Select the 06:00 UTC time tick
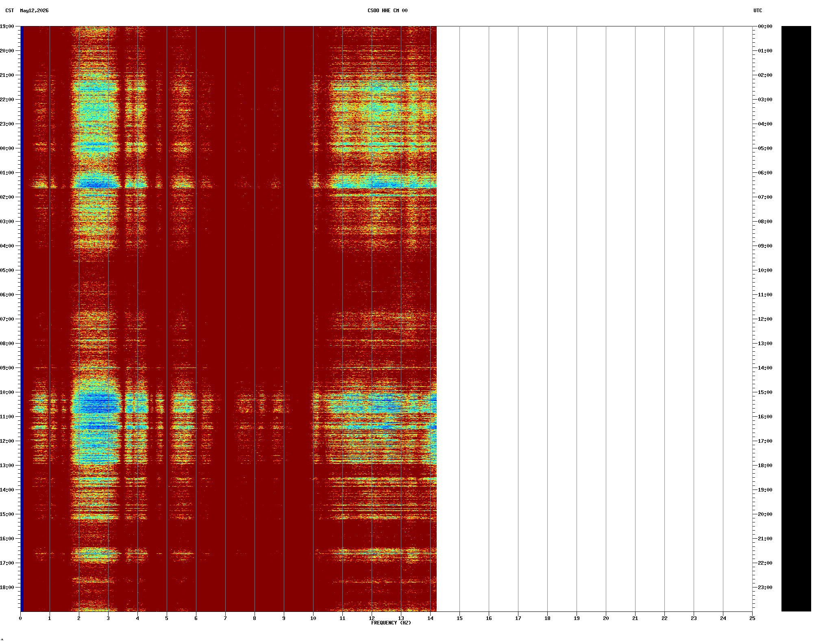 (765, 173)
